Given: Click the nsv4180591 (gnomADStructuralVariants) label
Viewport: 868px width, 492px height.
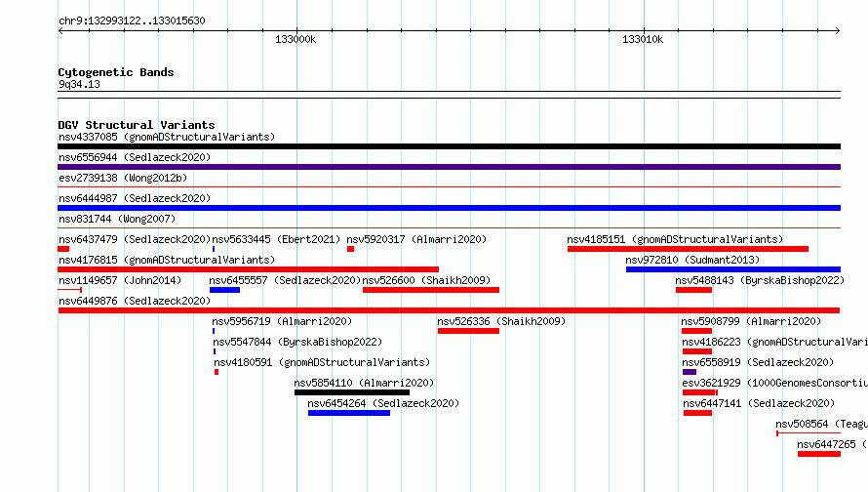Looking at the screenshot, I should tap(322, 362).
